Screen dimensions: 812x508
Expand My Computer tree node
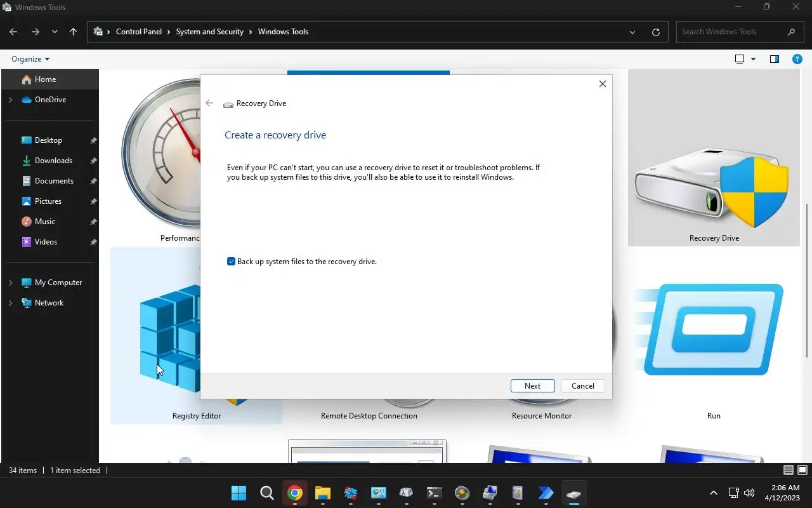coord(10,283)
